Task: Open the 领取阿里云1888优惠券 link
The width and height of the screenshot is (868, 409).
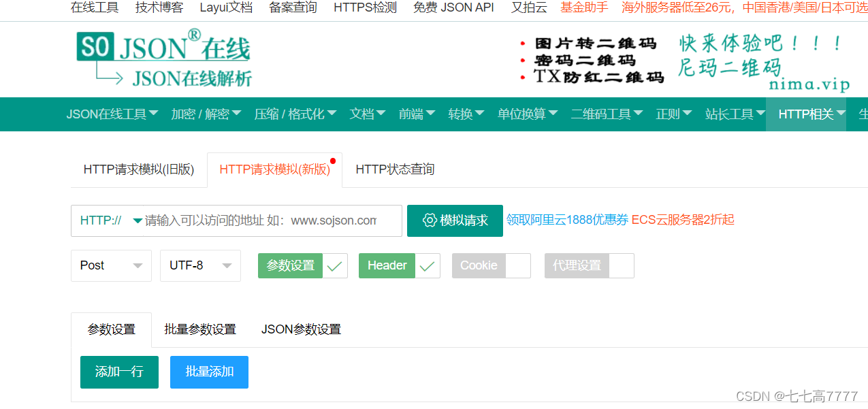Action: [568, 220]
